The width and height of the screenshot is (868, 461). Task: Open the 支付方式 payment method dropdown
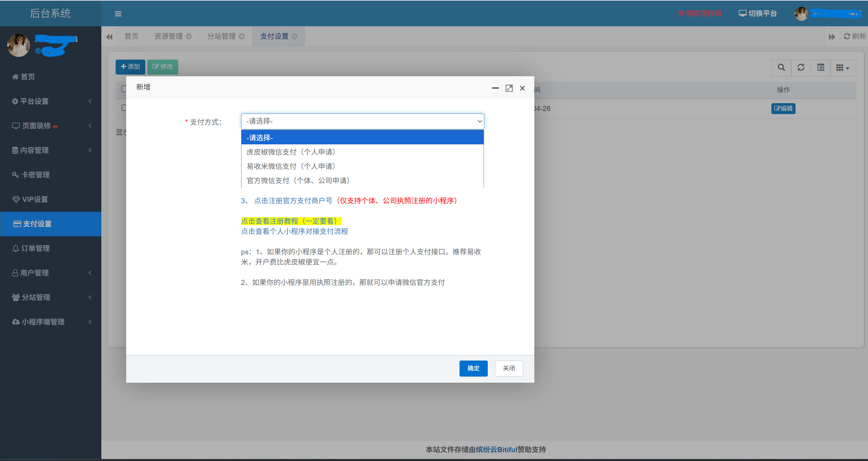(362, 121)
